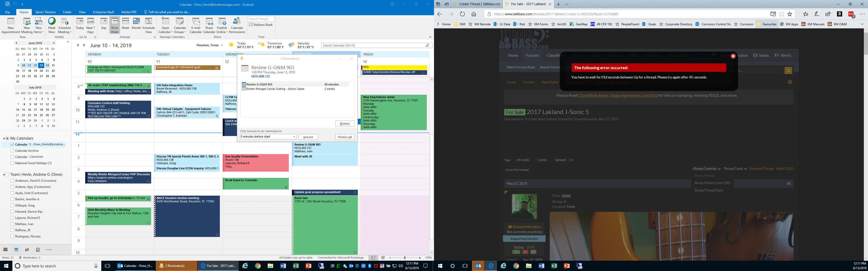Click Snooze in the reminders dialog
Image resolution: width=868 pixels, height=271 pixels.
(x=308, y=137)
